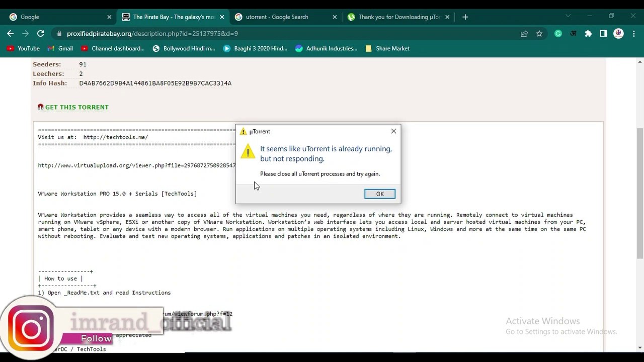Open the Adhunik Industries bookmark
Screen dimensions: 644x362
[326, 49]
